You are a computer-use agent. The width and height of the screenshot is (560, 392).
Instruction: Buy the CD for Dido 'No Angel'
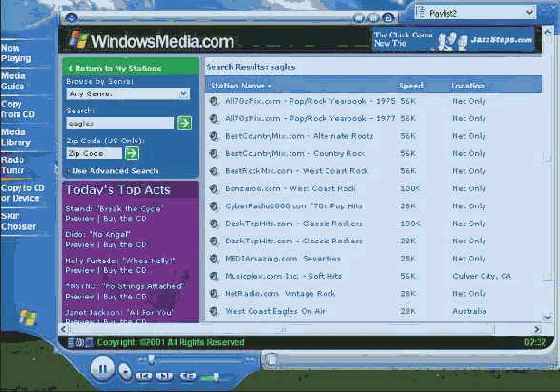pyautogui.click(x=125, y=245)
